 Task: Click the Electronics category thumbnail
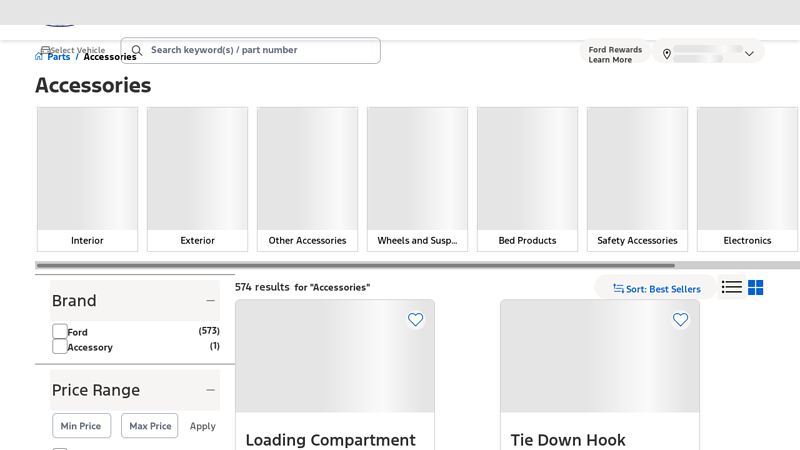coord(747,169)
